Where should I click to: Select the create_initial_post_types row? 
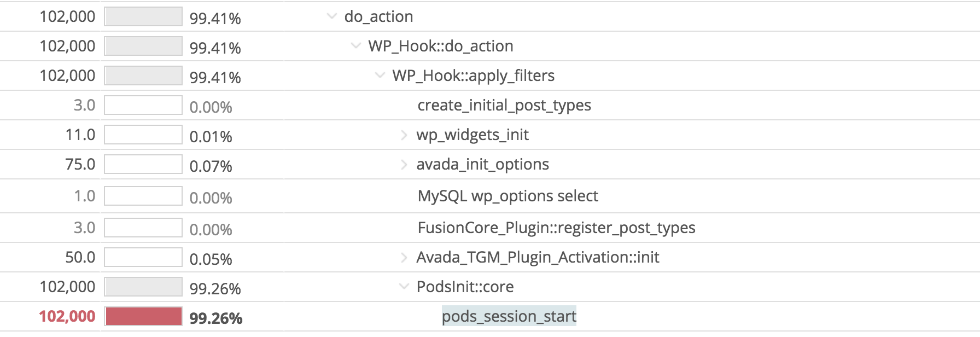pos(503,105)
